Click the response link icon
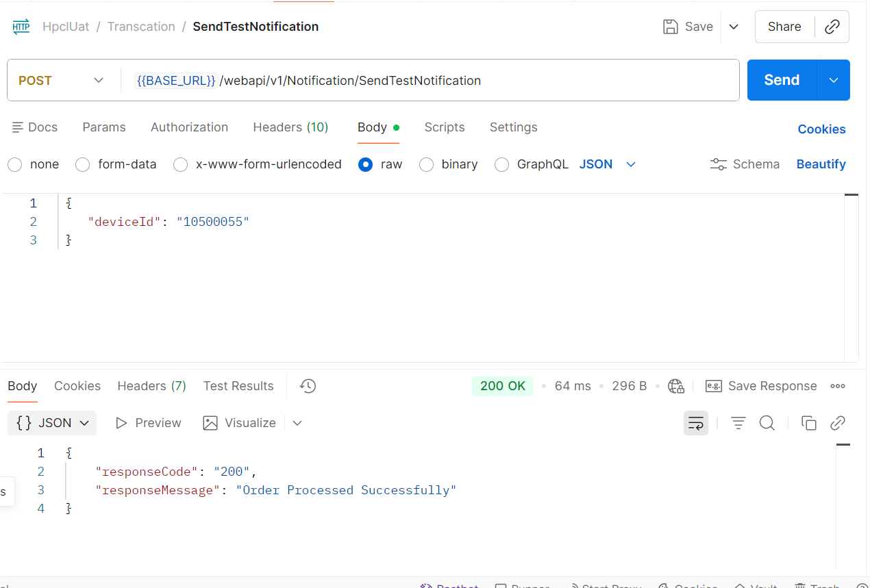Screen dimensions: 870x588 click(837, 423)
